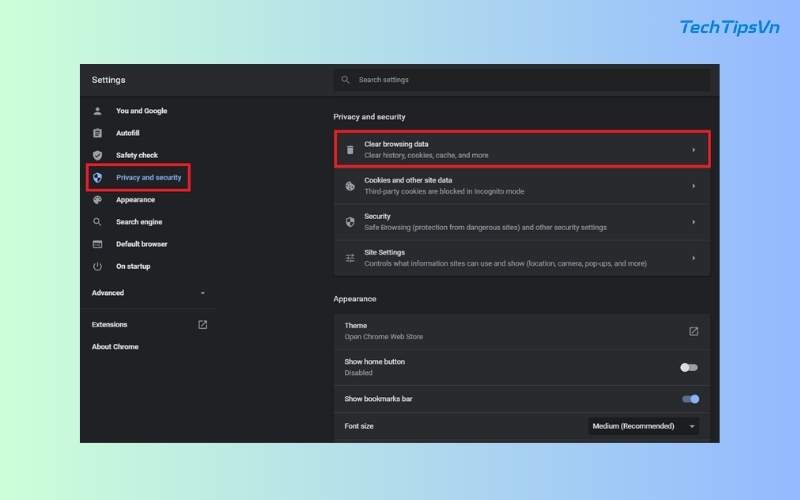Open Security settings row
This screenshot has width=800, height=500.
coord(522,222)
